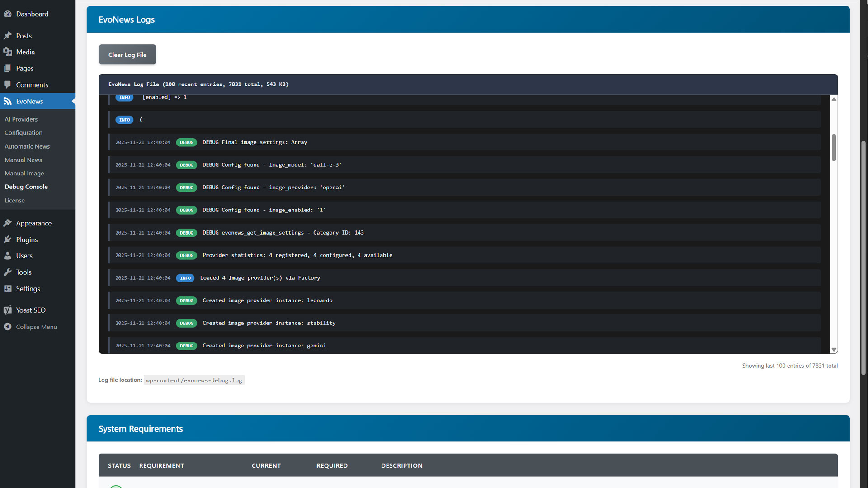Go to the License submenu page
Image resolution: width=868 pixels, height=488 pixels.
point(14,200)
